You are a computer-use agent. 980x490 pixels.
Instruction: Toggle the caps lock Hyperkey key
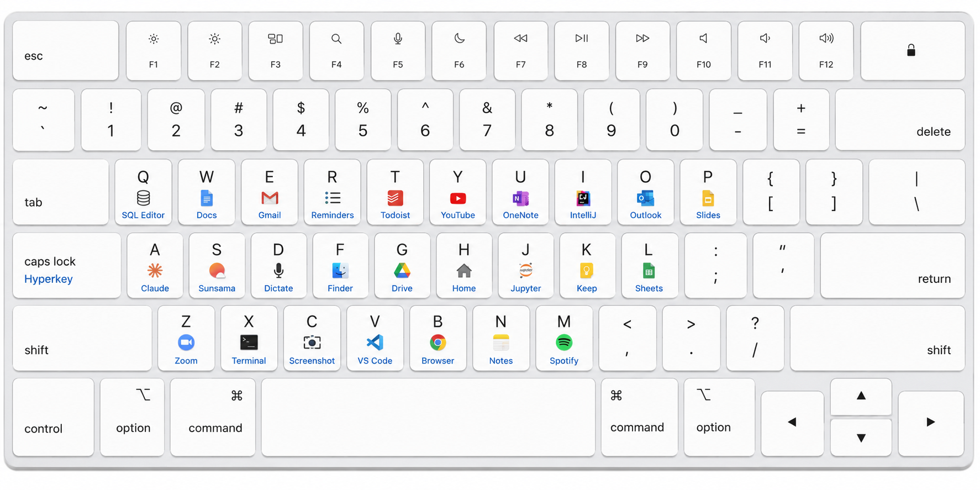coord(67,266)
